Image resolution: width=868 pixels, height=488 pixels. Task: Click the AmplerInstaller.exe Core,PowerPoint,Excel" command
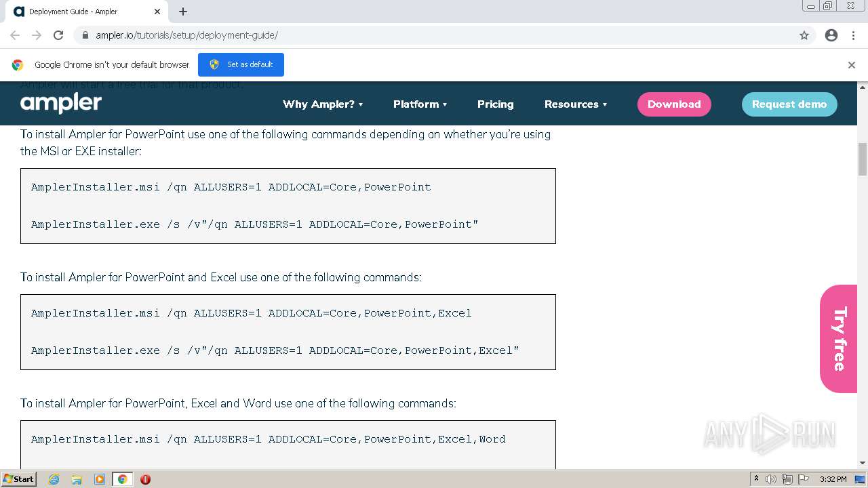point(275,350)
